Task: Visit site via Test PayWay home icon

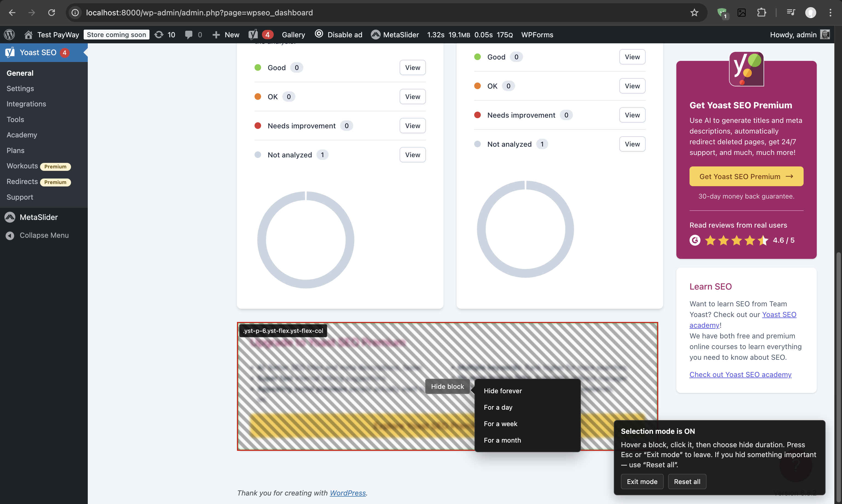Action: click(29, 35)
